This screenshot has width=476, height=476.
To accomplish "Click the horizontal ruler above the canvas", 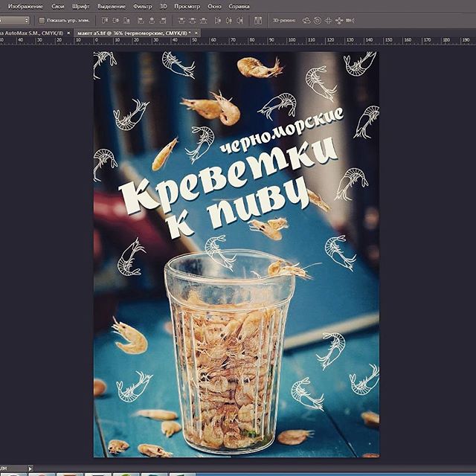I will pyautogui.click(x=238, y=42).
